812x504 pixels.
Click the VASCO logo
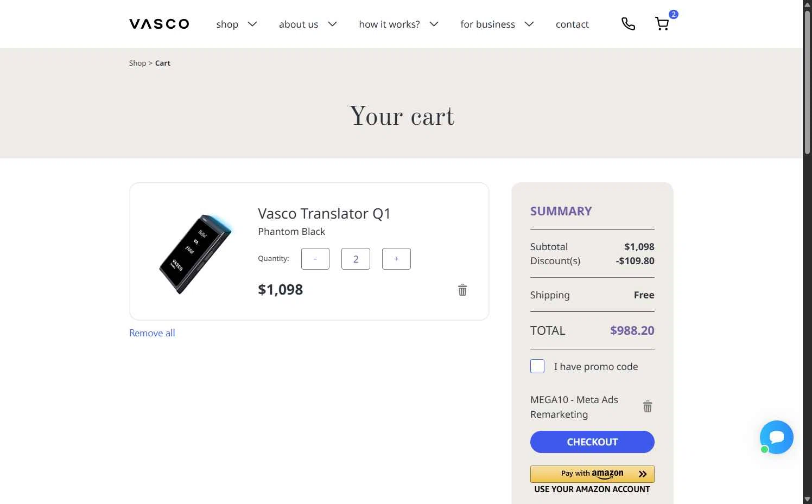(159, 24)
